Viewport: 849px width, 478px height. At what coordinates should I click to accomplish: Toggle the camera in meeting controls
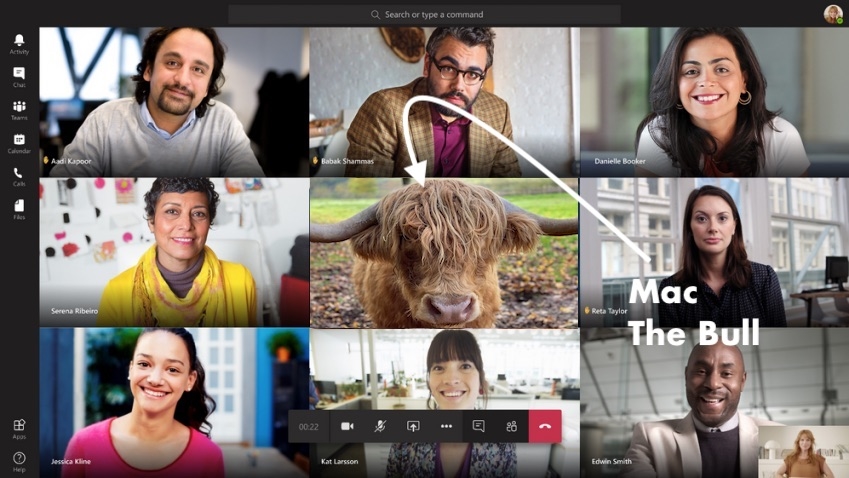point(347,426)
